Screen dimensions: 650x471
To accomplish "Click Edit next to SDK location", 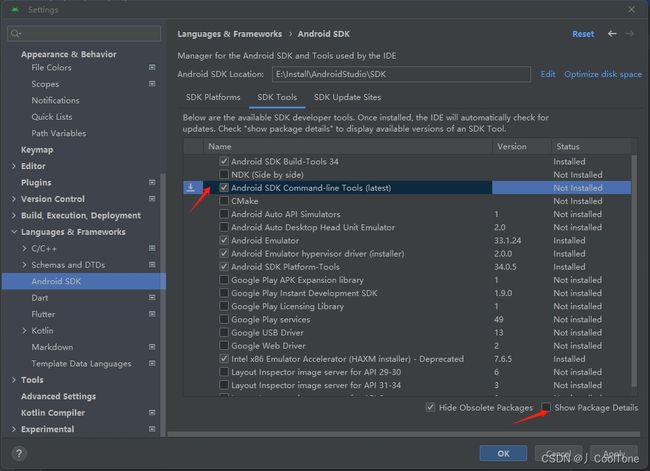I will [548, 74].
